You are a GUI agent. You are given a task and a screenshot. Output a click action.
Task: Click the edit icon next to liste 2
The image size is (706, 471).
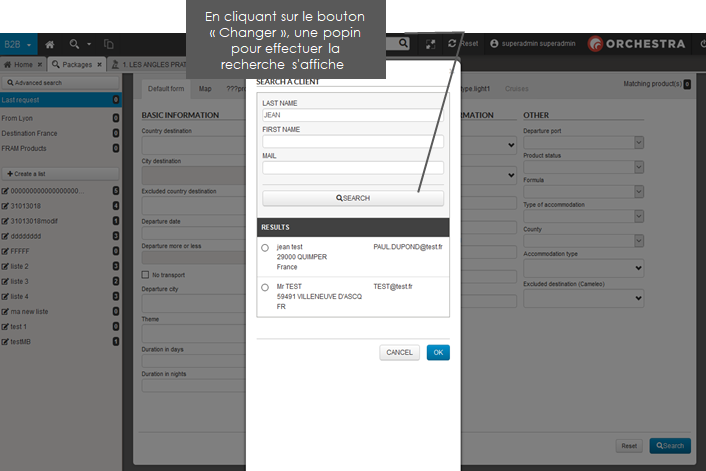pos(6,266)
